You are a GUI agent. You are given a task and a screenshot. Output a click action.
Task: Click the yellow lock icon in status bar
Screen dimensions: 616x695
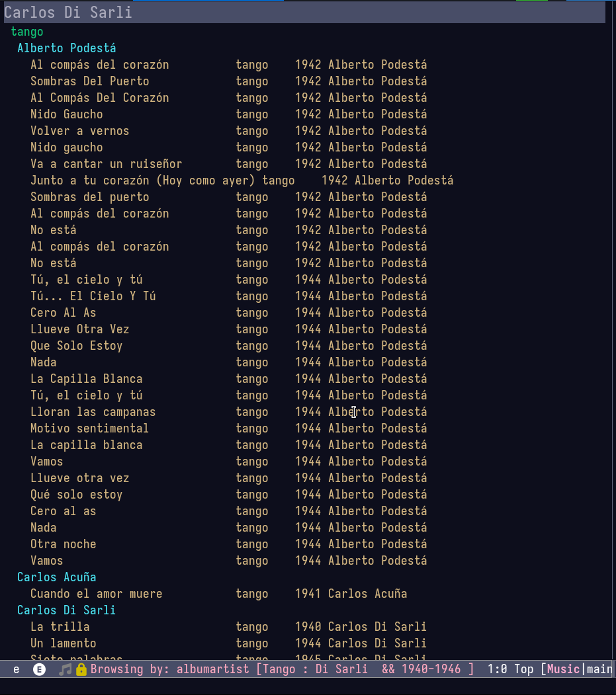[81, 669]
